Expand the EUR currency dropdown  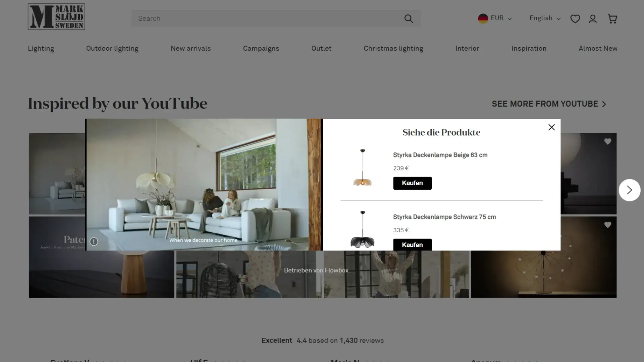point(495,18)
